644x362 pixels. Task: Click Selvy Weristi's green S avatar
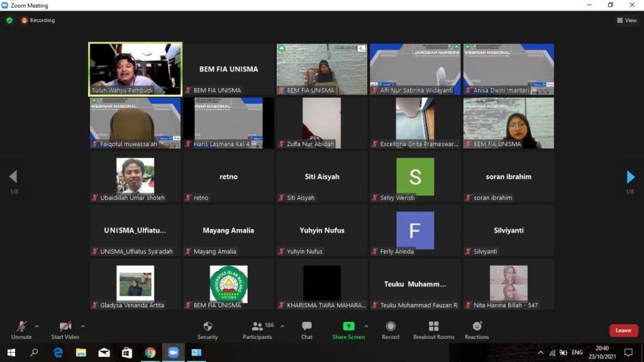(x=415, y=176)
